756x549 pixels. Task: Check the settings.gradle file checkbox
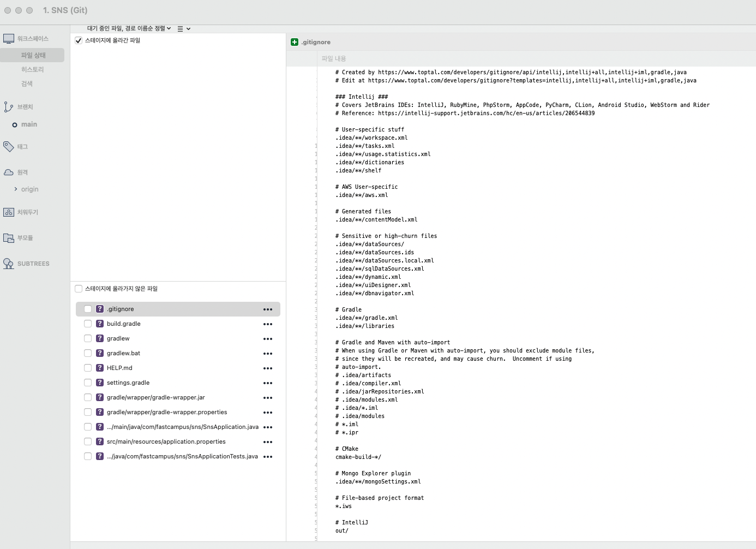point(88,383)
